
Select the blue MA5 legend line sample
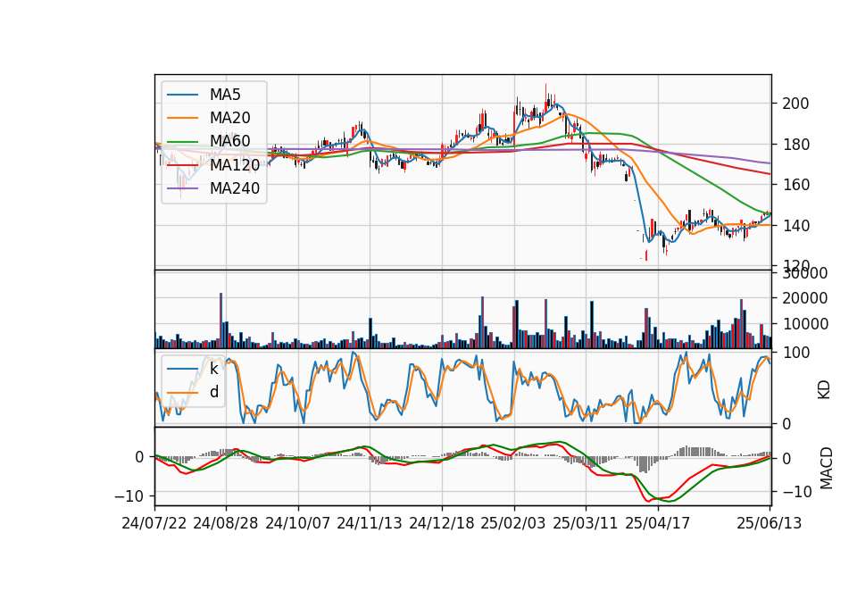pyautogui.click(x=182, y=95)
